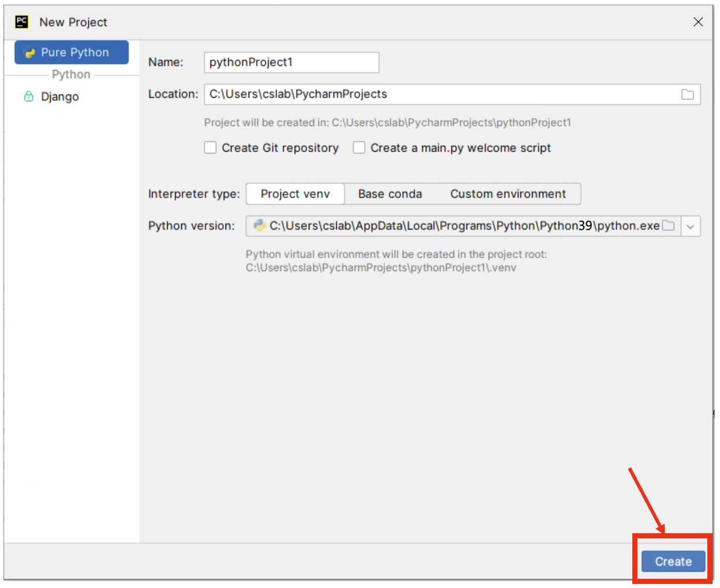Select Custom environment interpreter type

click(508, 194)
